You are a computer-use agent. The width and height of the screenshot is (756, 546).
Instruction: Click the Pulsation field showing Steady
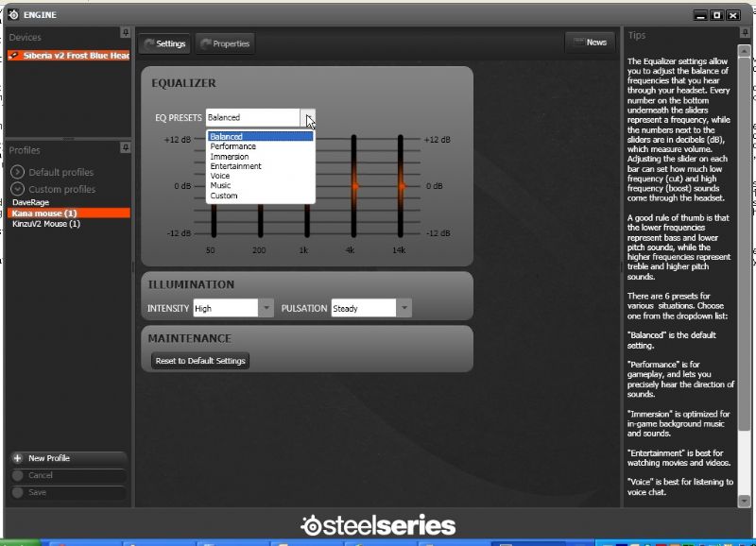tap(364, 308)
